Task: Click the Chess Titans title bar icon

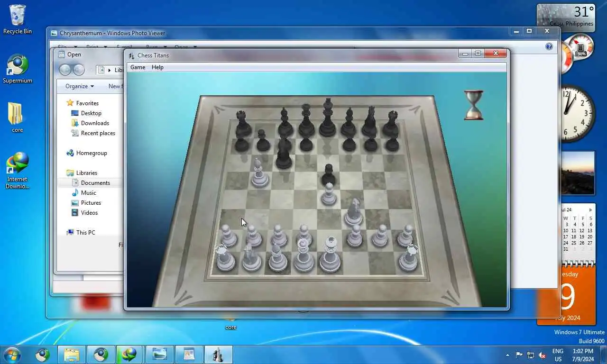Action: tap(131, 55)
